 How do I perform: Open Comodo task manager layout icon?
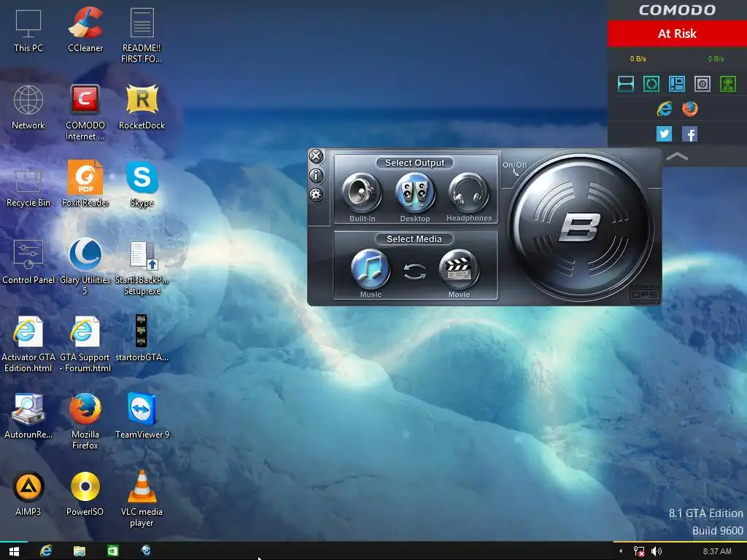[677, 84]
